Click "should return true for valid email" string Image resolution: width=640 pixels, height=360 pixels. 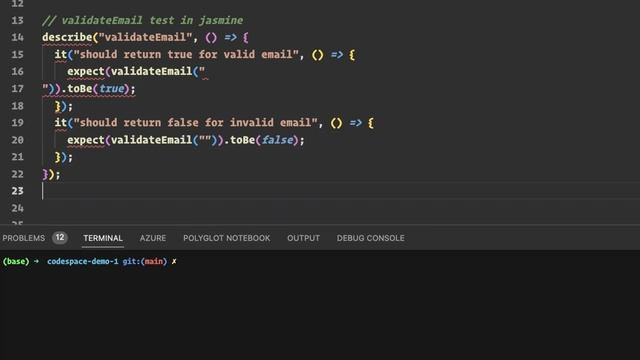coord(186,55)
